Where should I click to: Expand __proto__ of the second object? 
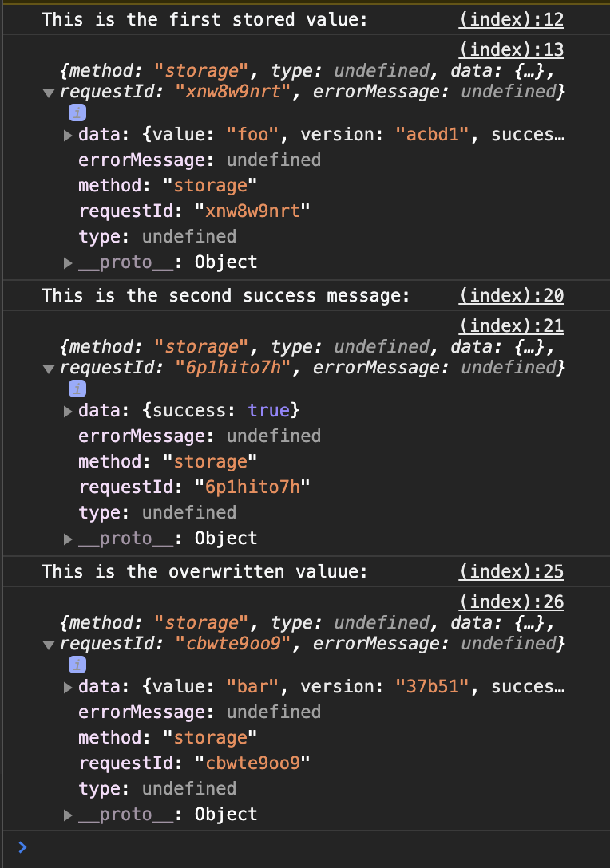tap(68, 539)
